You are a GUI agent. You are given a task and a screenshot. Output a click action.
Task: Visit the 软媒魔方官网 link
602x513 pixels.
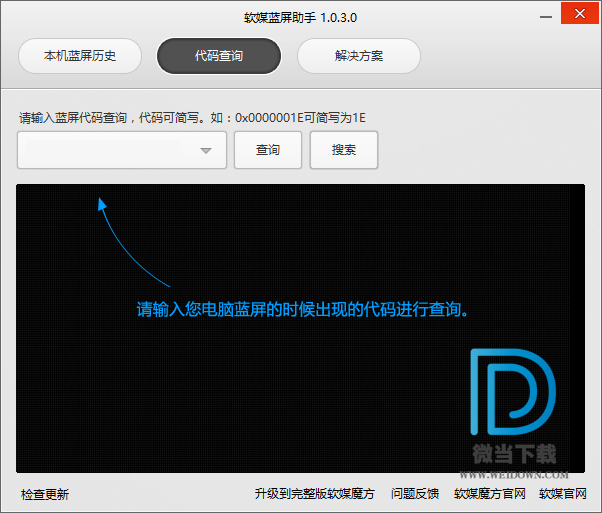(490, 493)
